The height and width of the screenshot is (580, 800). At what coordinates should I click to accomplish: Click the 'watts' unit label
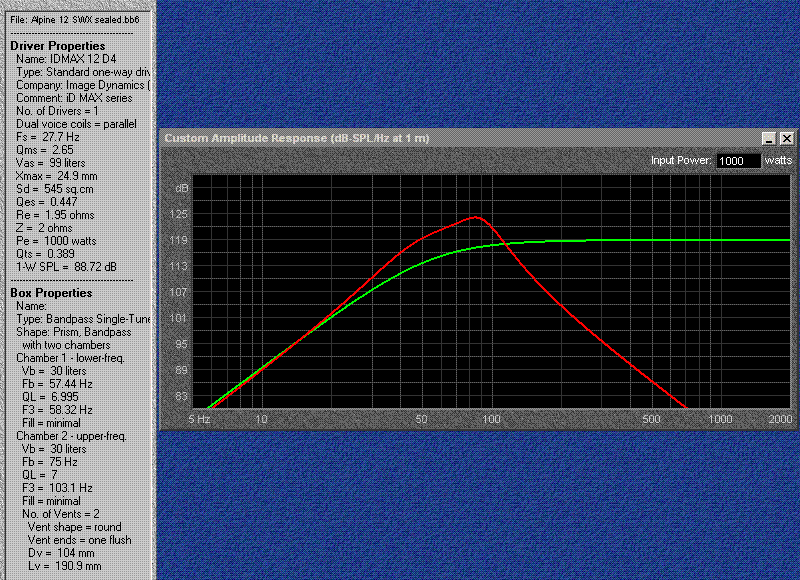[778, 160]
